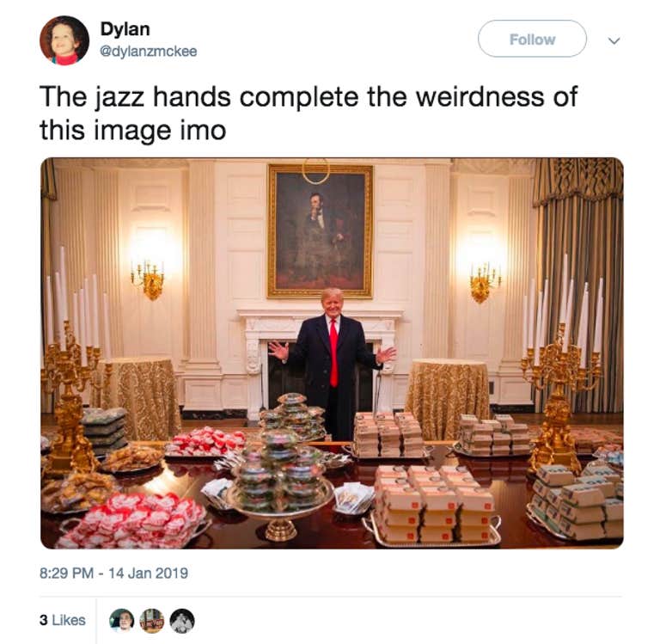Open the middle liker's avatar with red sign
This screenshot has width=660, height=644.
(x=151, y=621)
